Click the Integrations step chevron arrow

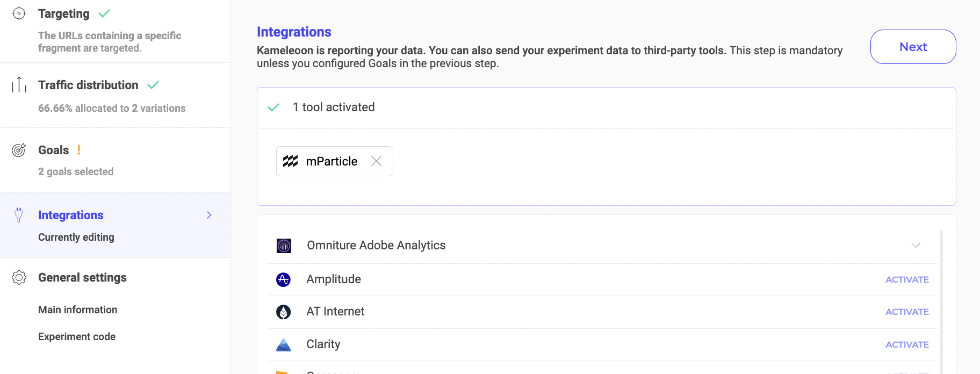pyautogui.click(x=209, y=215)
